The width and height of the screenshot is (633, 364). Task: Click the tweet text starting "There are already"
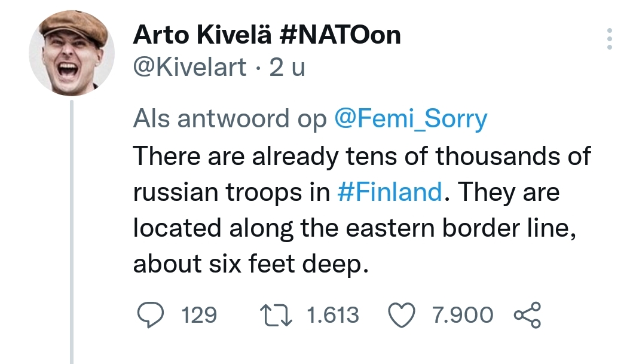pyautogui.click(x=361, y=156)
